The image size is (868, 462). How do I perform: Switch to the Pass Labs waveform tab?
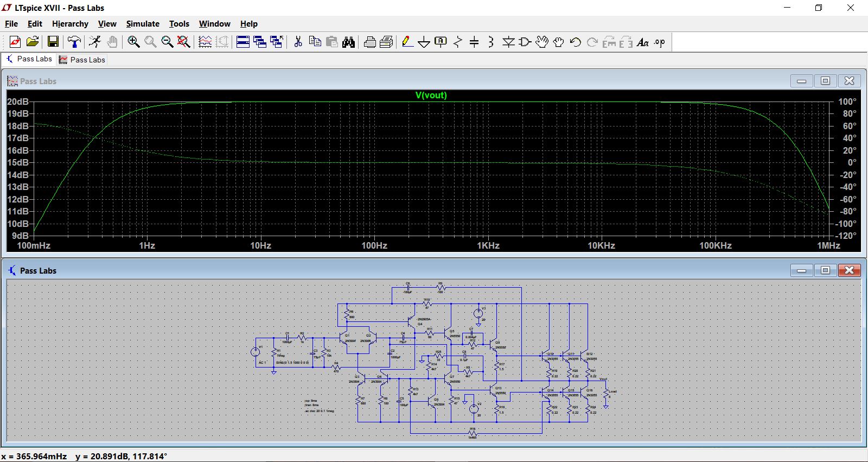tap(82, 60)
